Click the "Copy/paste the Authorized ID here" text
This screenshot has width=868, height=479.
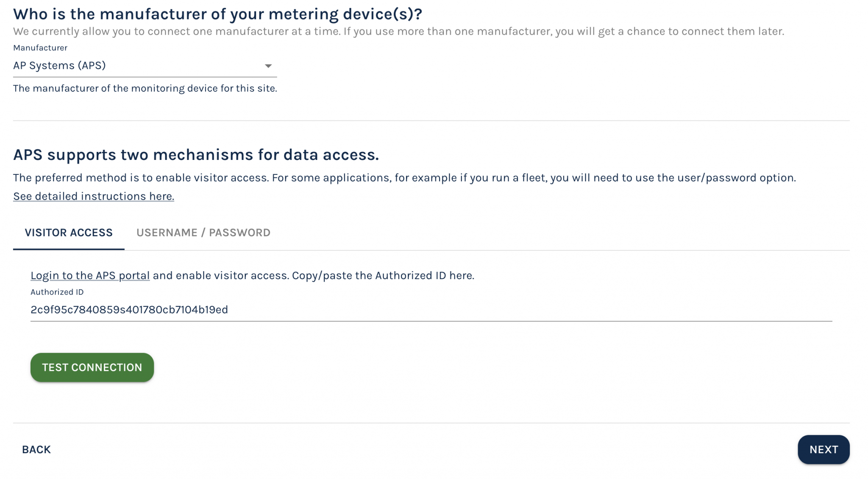[383, 275]
